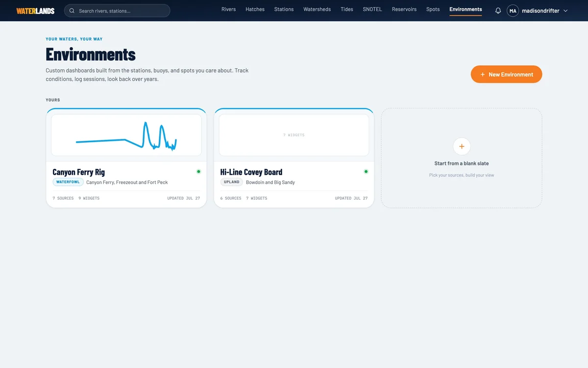Open the Spots nav item
This screenshot has height=368, width=588.
click(433, 9)
